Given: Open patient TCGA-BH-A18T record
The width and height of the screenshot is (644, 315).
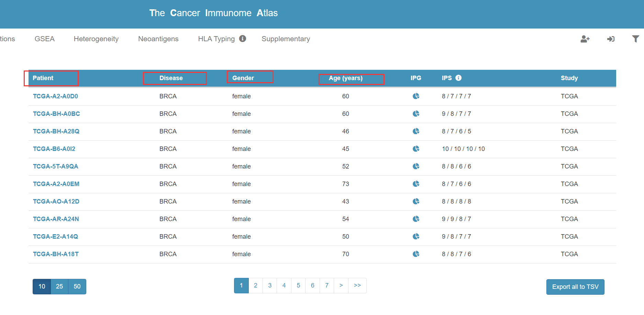Looking at the screenshot, I should [x=56, y=254].
